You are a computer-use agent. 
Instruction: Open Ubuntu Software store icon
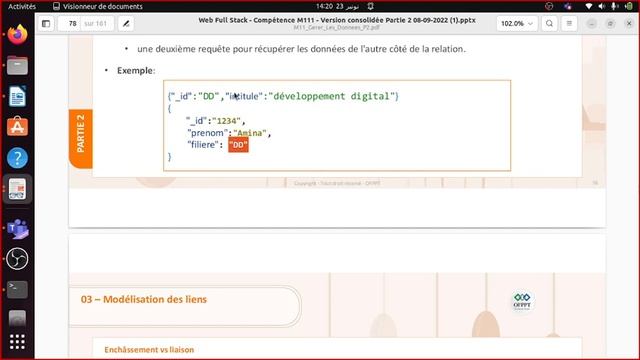click(17, 127)
